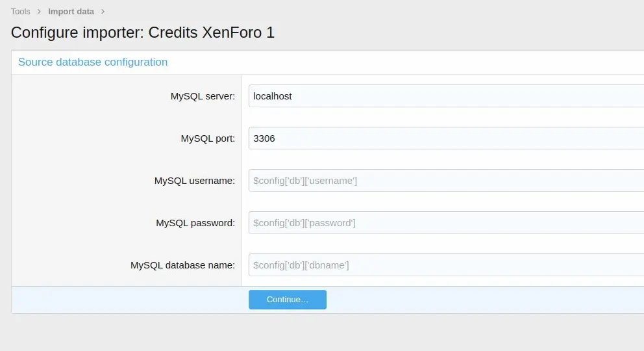Go to the Import data breadcrumb
The height and width of the screenshot is (351, 644).
(71, 12)
